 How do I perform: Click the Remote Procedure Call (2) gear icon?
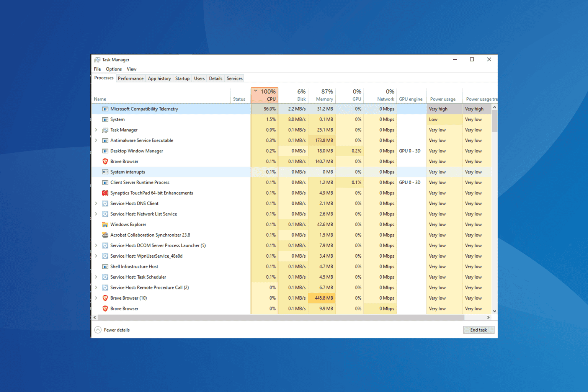pyautogui.click(x=105, y=287)
